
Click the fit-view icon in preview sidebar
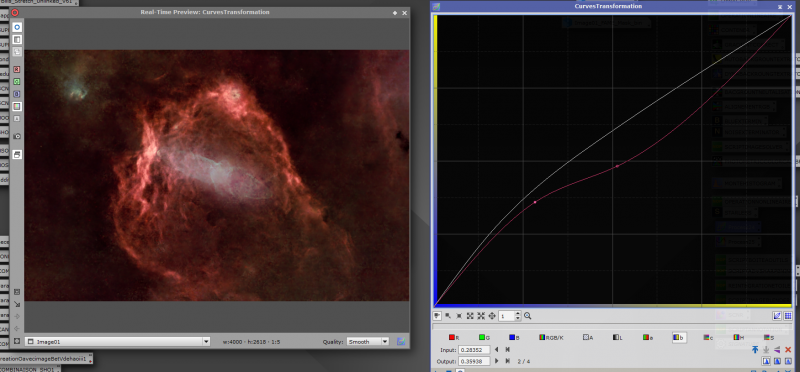click(x=17, y=292)
